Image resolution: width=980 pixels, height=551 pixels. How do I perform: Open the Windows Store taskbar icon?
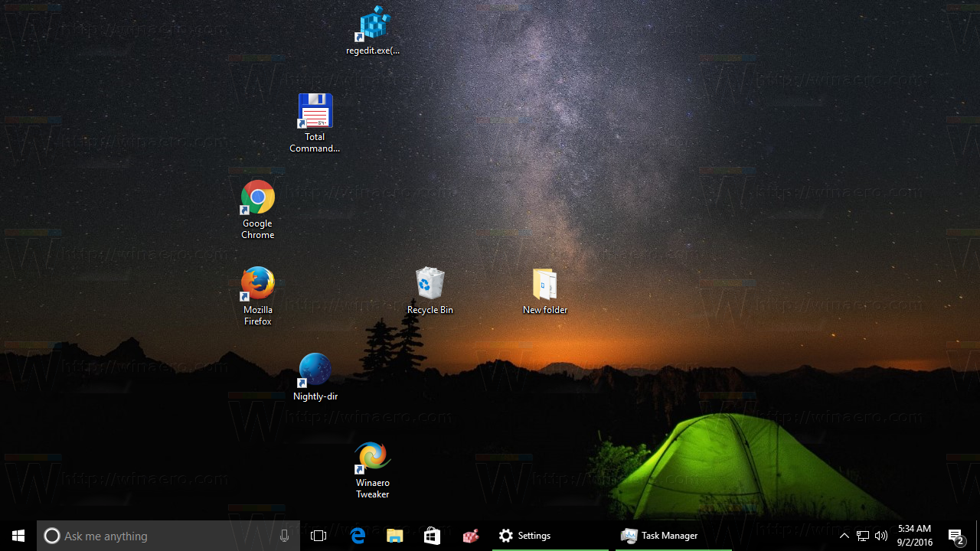point(431,535)
